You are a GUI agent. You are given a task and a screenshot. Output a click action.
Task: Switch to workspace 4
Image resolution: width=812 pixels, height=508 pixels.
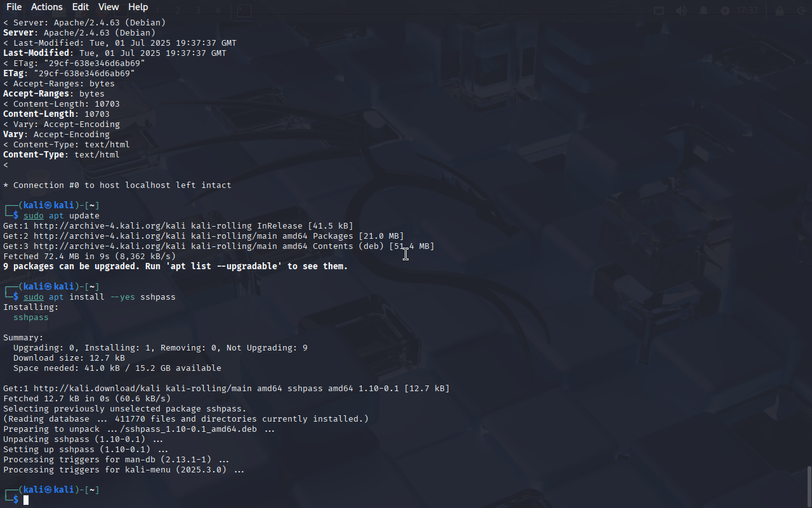tap(218, 11)
